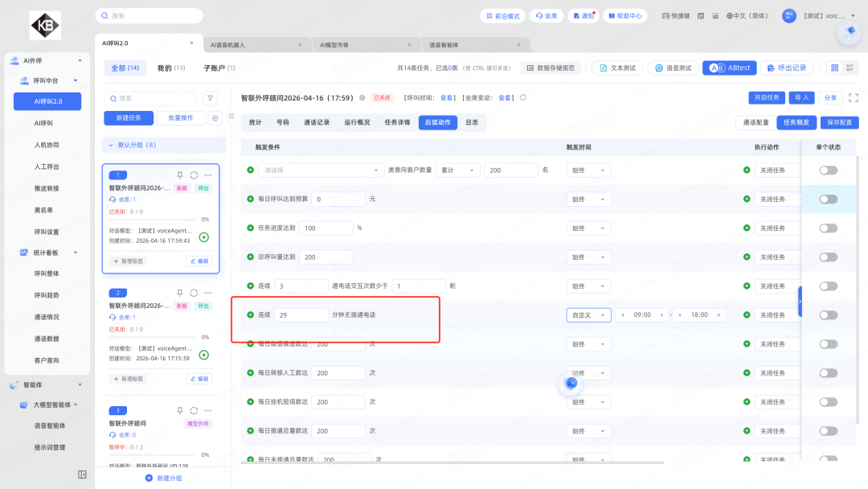868x489 pixels.
Task: Switch to grid view layout icon
Action: coord(834,68)
